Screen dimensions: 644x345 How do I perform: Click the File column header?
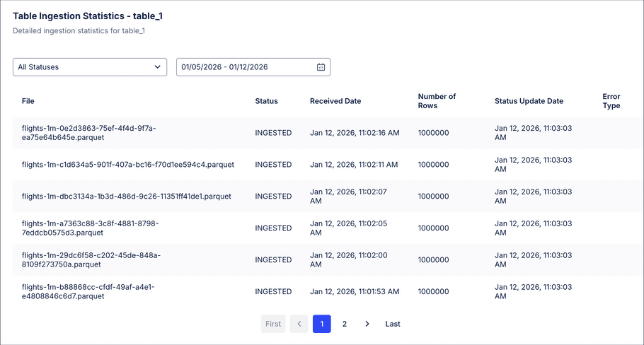point(28,101)
